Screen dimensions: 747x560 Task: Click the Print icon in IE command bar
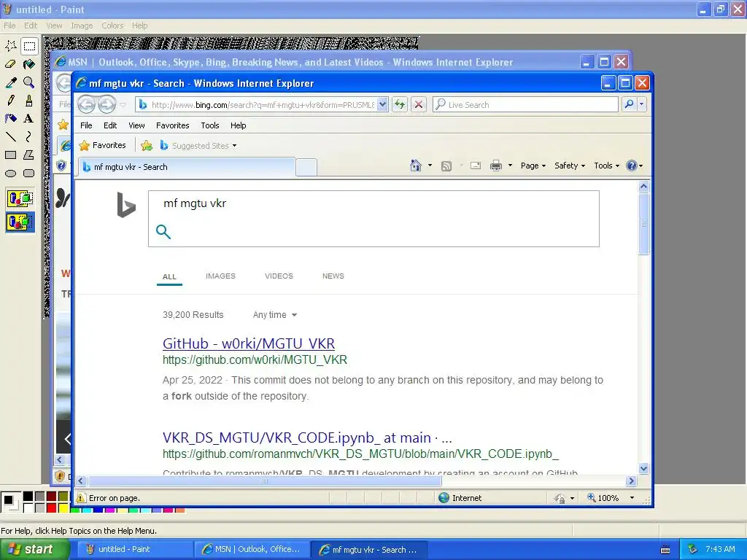click(x=496, y=166)
